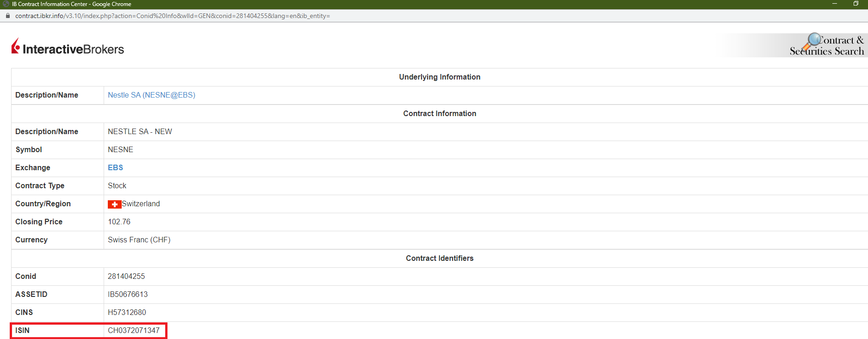
Task: Select the ISIN value CH0372071347
Action: click(x=134, y=330)
